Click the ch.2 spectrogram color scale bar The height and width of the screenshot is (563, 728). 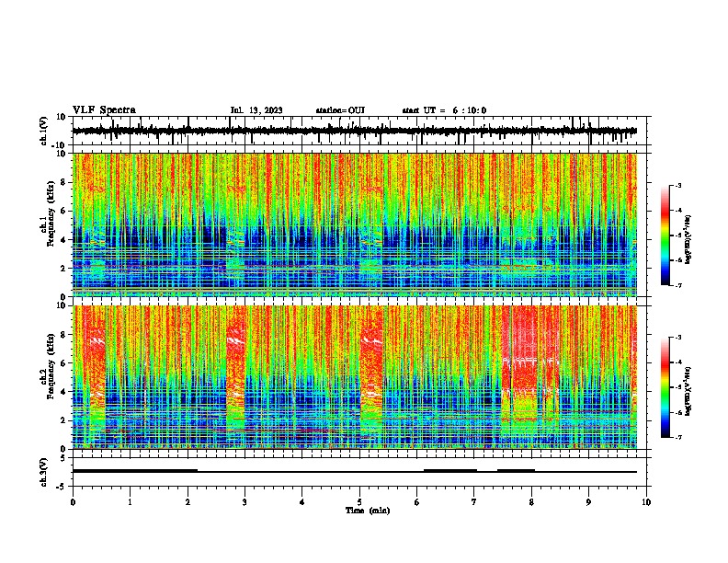[665, 387]
